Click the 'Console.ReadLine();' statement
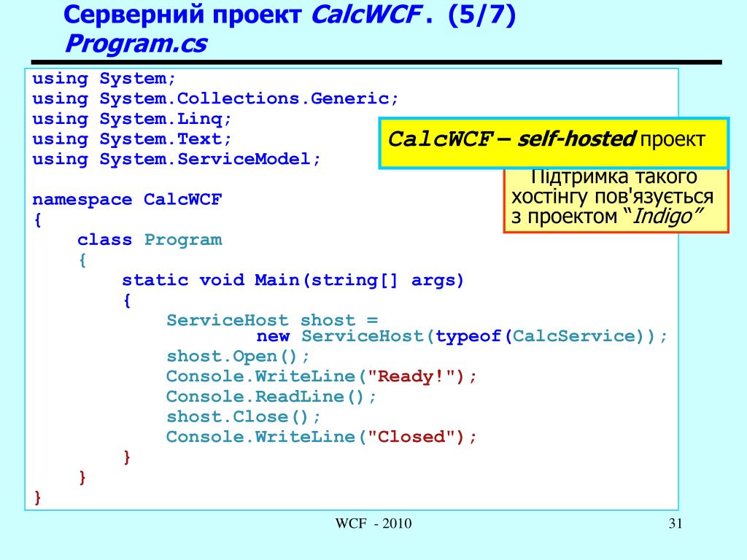The image size is (747, 560). (x=271, y=397)
